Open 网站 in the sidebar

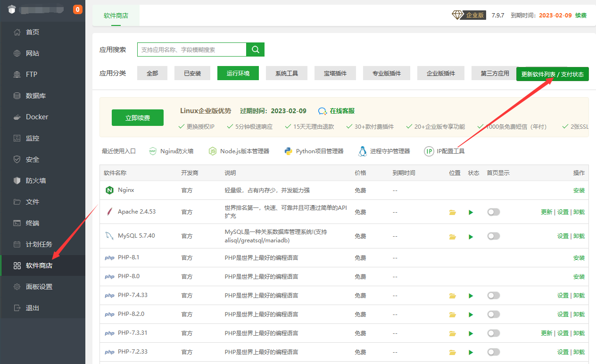(42, 53)
